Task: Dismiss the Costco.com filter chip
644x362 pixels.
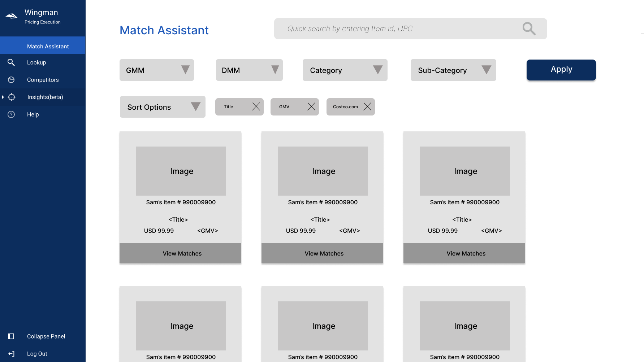Action: tap(367, 106)
